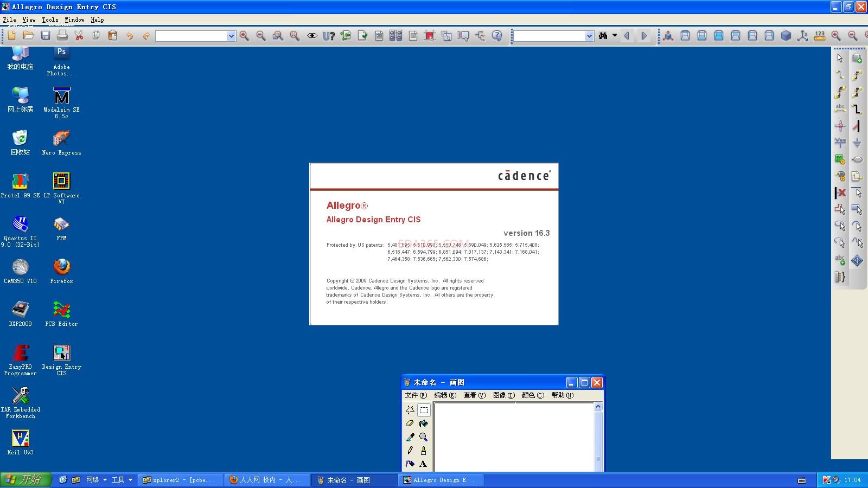Select the Fill bucket tool in Paint

pyautogui.click(x=424, y=423)
